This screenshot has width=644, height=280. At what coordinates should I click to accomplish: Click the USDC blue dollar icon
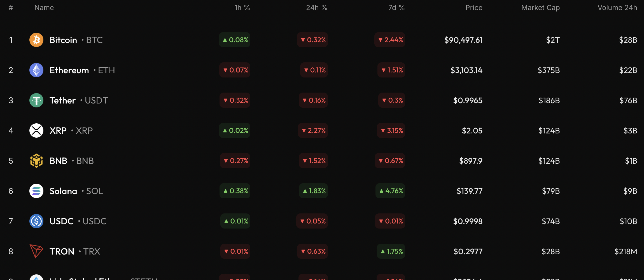[x=36, y=221]
